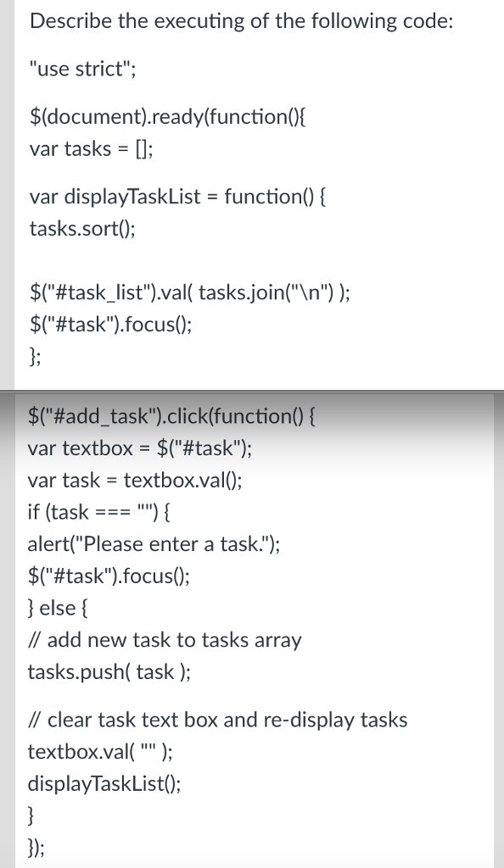Click the 'textbox.val( "" );' line
This screenshot has width=504, height=868.
tap(100, 752)
